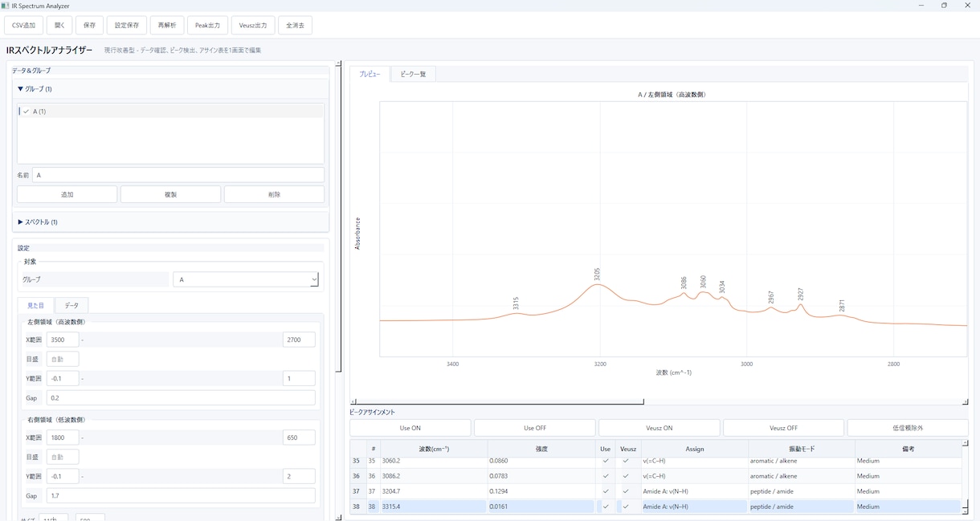The height and width of the screenshot is (521, 980).
Task: Clear everything with 全消去
Action: point(296,26)
